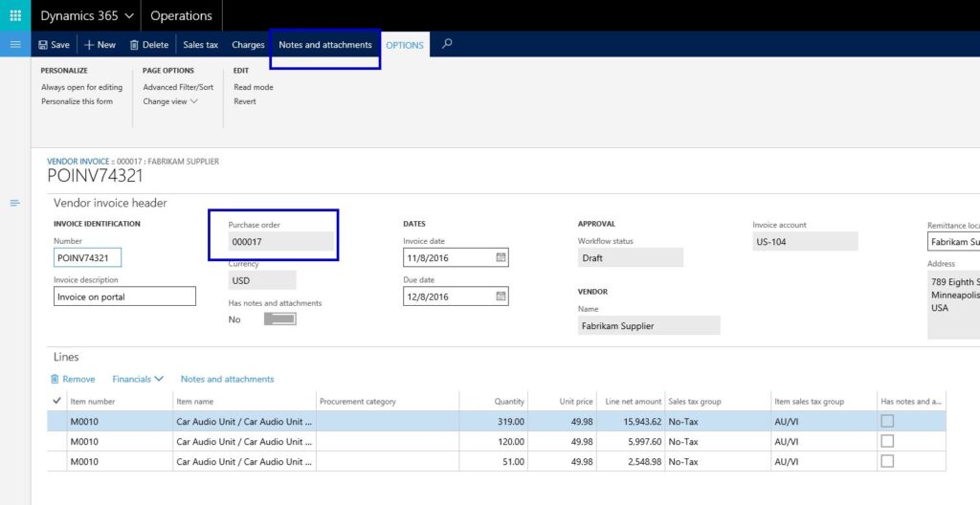Expand the Financials dropdown in Lines
This screenshot has width=980, height=505.
click(x=138, y=379)
